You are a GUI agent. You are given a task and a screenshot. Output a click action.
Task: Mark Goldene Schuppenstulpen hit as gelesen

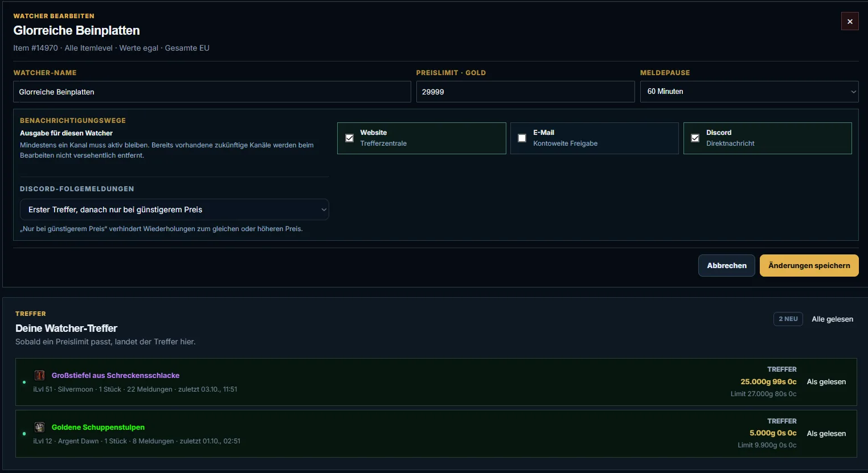click(826, 434)
